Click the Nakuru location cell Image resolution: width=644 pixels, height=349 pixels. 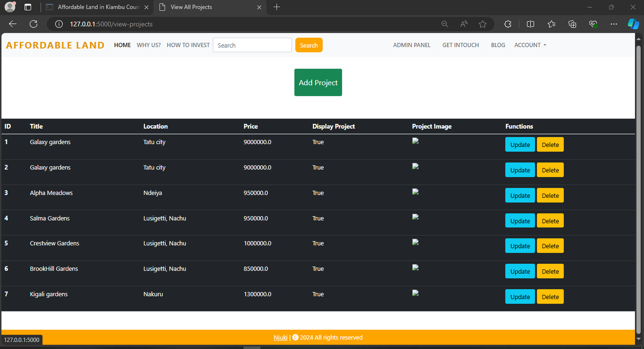(x=153, y=294)
